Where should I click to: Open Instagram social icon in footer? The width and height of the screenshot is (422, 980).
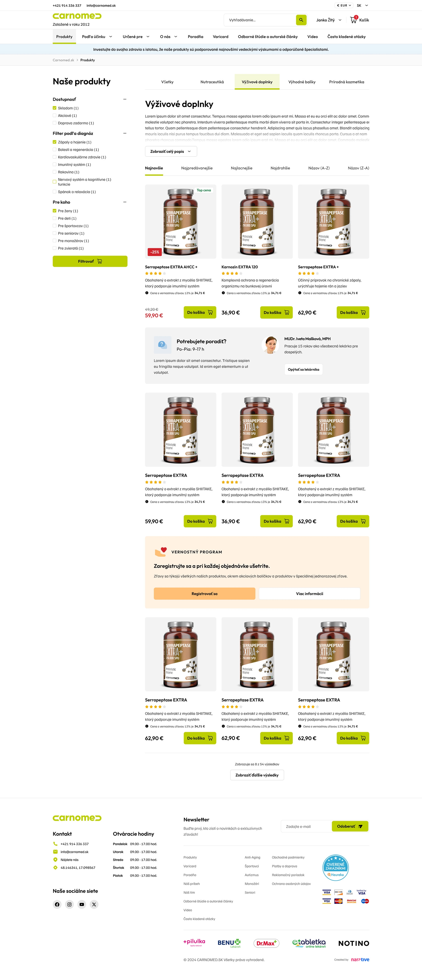(x=69, y=904)
